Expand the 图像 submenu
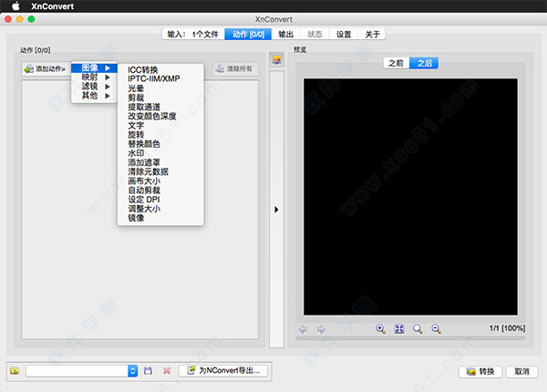547x392 pixels. pos(95,67)
